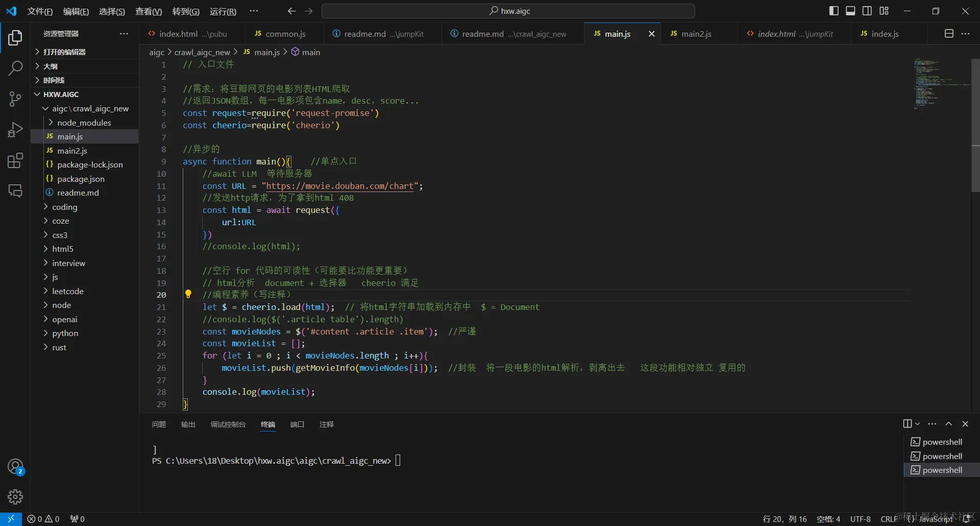Open terminal panel more actions menu

[x=932, y=424]
